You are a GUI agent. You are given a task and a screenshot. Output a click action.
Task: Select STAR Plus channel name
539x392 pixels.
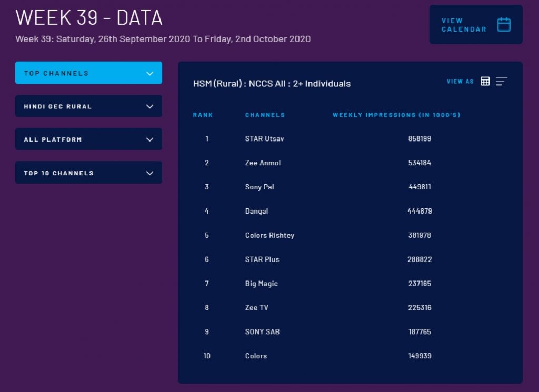262,259
